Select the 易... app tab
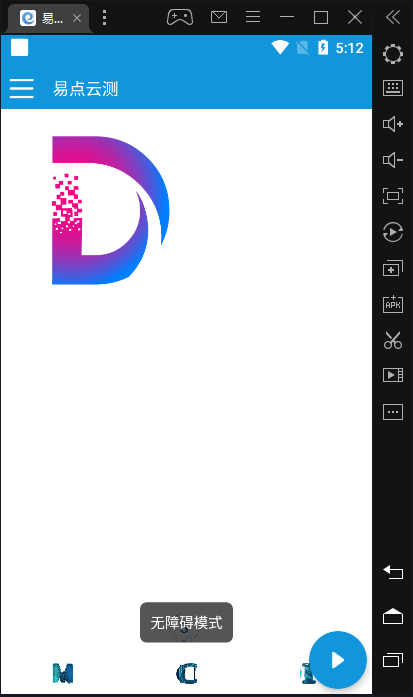The width and height of the screenshot is (413, 697). (x=47, y=18)
